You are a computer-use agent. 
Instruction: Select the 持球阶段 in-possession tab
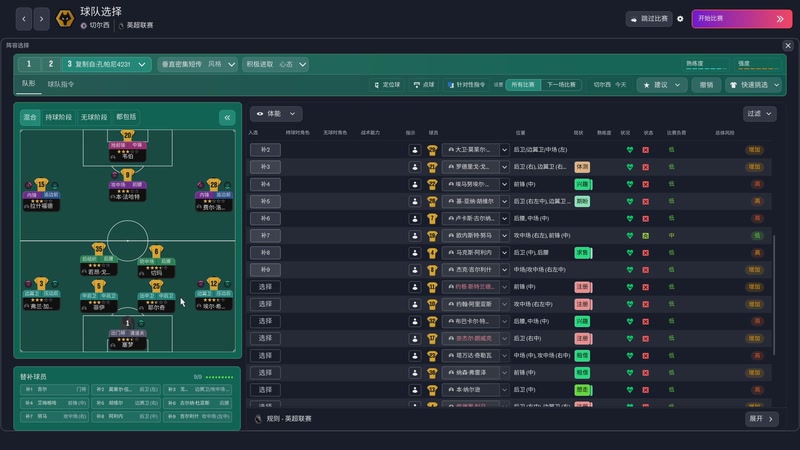pyautogui.click(x=59, y=117)
